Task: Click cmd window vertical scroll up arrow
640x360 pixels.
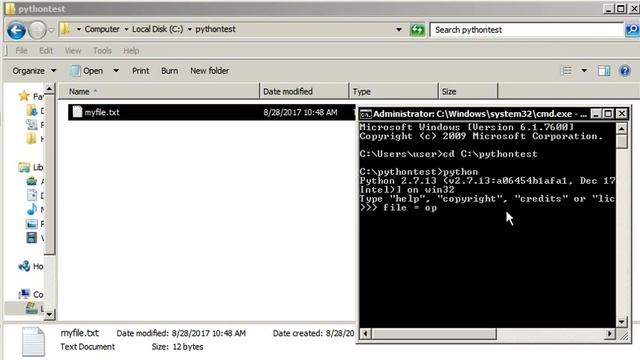Action: (x=621, y=129)
